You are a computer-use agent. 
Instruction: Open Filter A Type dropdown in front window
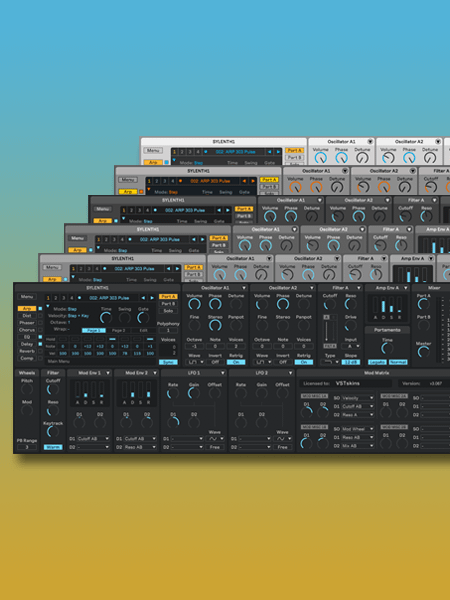click(x=330, y=362)
